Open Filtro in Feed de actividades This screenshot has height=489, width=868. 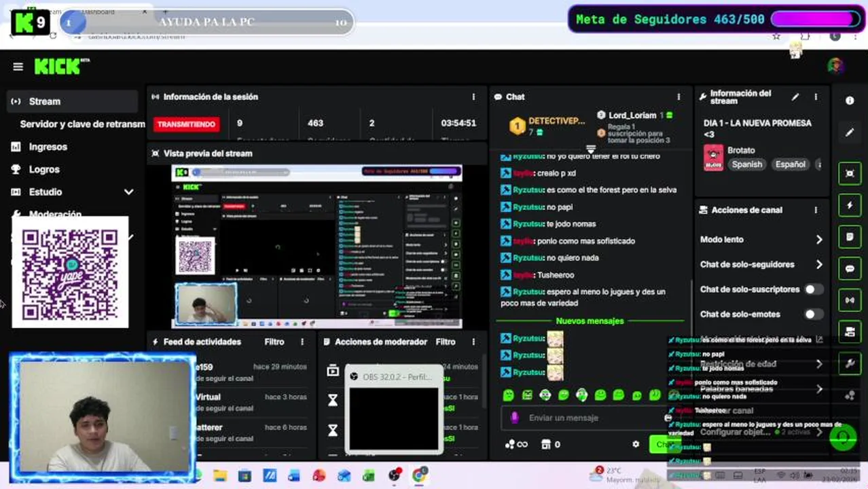coord(274,342)
